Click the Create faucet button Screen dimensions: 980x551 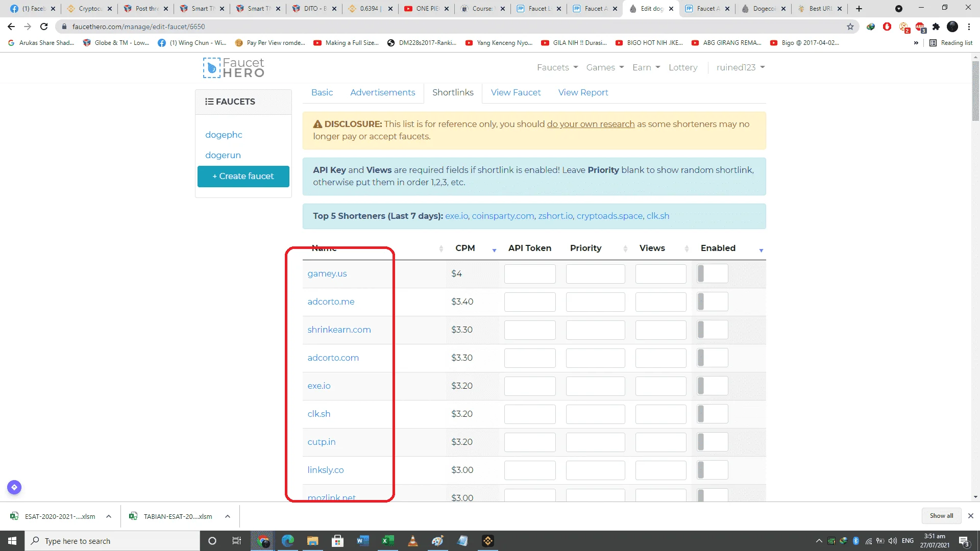point(243,176)
